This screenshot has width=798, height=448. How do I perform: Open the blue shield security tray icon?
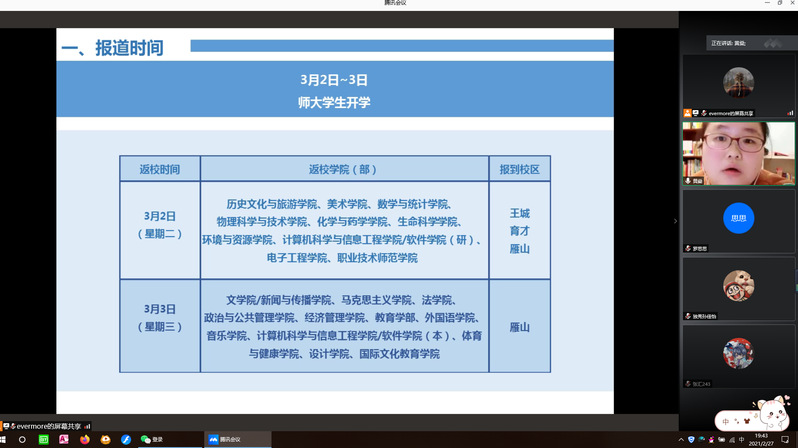click(691, 440)
